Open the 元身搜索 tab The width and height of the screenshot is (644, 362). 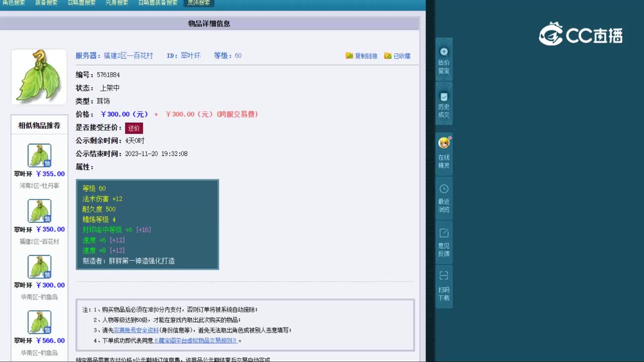point(116,3)
